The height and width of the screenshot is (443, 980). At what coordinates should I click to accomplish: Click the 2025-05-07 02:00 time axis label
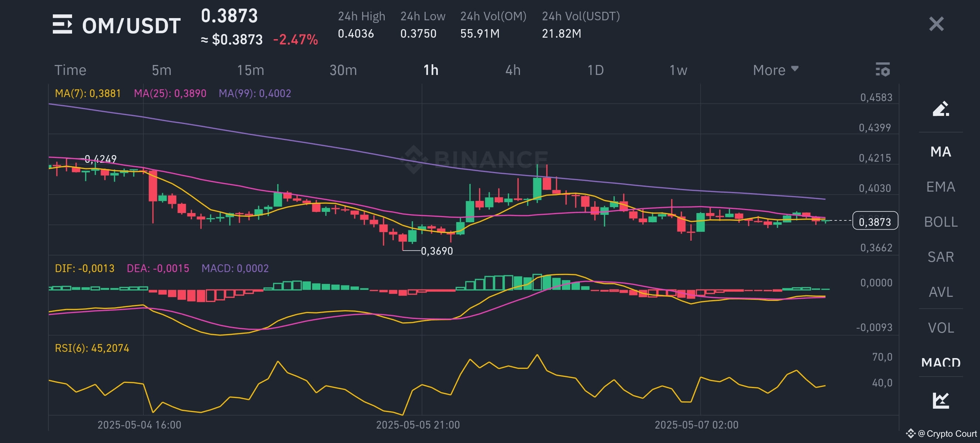click(x=696, y=425)
